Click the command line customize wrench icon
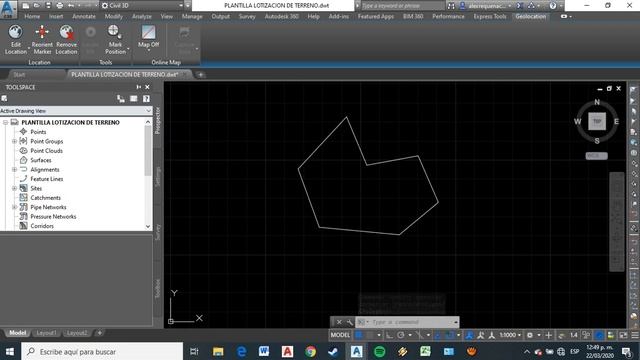 click(x=350, y=322)
